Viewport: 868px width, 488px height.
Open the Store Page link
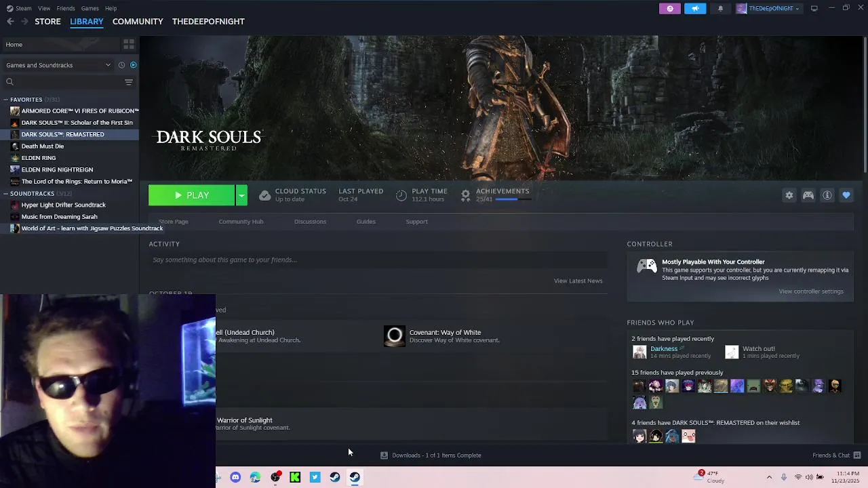pos(174,222)
